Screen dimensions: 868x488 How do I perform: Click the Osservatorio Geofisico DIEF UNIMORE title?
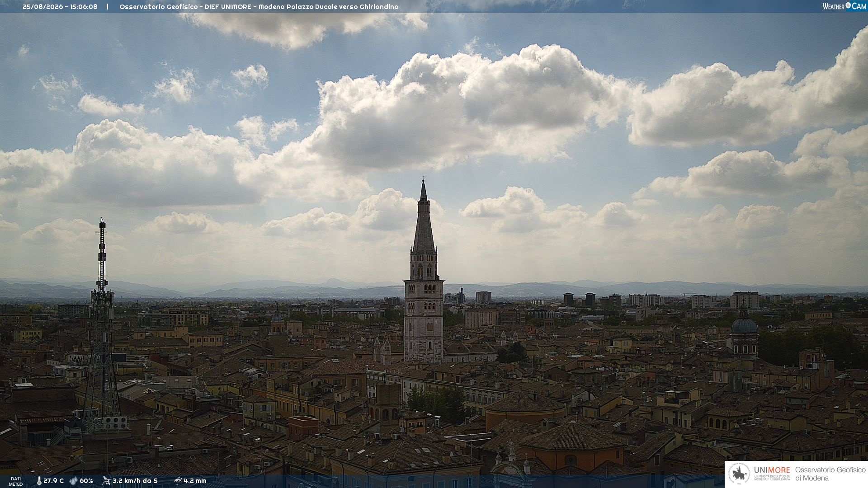coord(185,7)
